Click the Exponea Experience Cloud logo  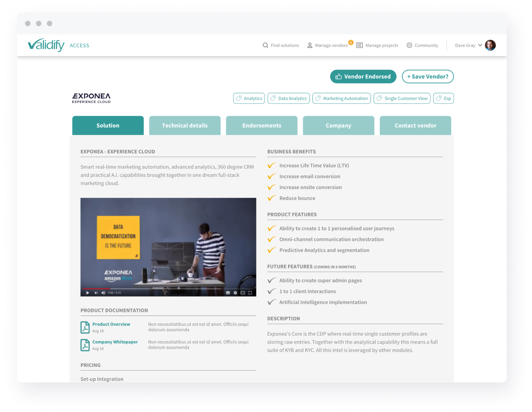[x=91, y=98]
